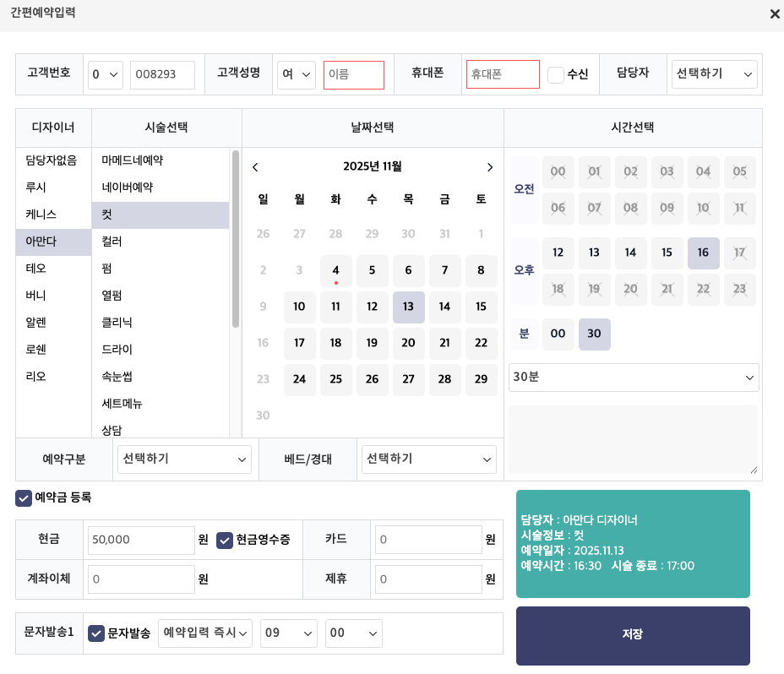
Task: Pick the 14 o'clock afternoon time slot
Action: coord(630,253)
